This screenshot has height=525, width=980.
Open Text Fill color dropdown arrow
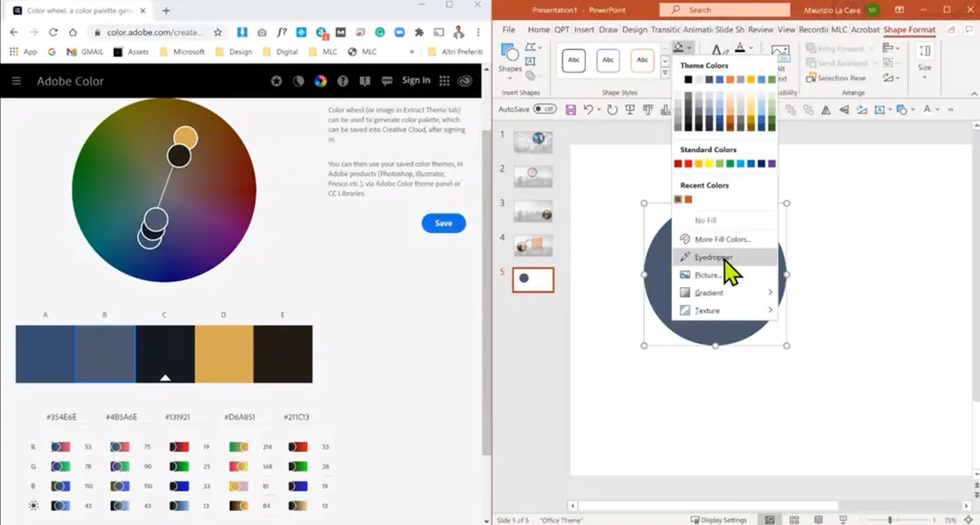pos(750,48)
